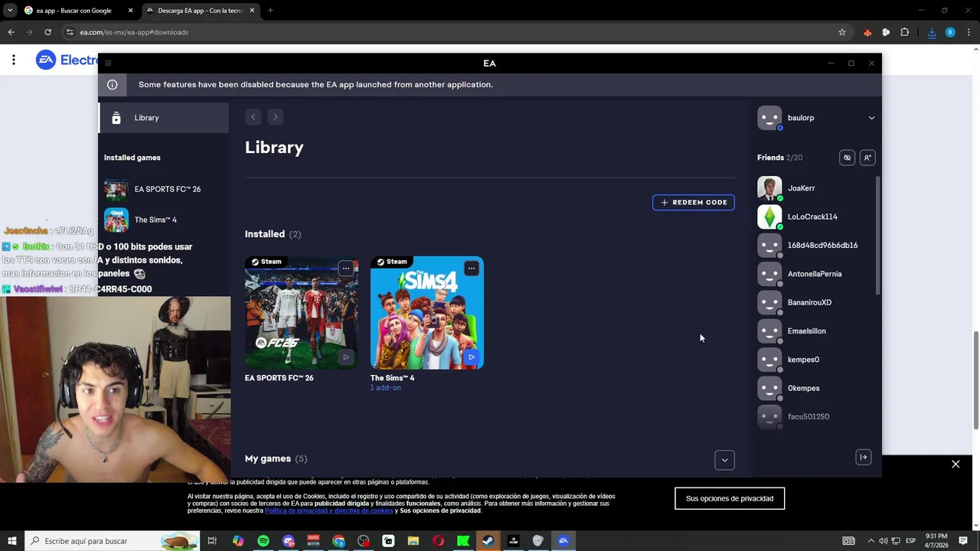Go forward with the EA right arrow
Image resolution: width=980 pixels, height=551 pixels.
pyautogui.click(x=276, y=116)
